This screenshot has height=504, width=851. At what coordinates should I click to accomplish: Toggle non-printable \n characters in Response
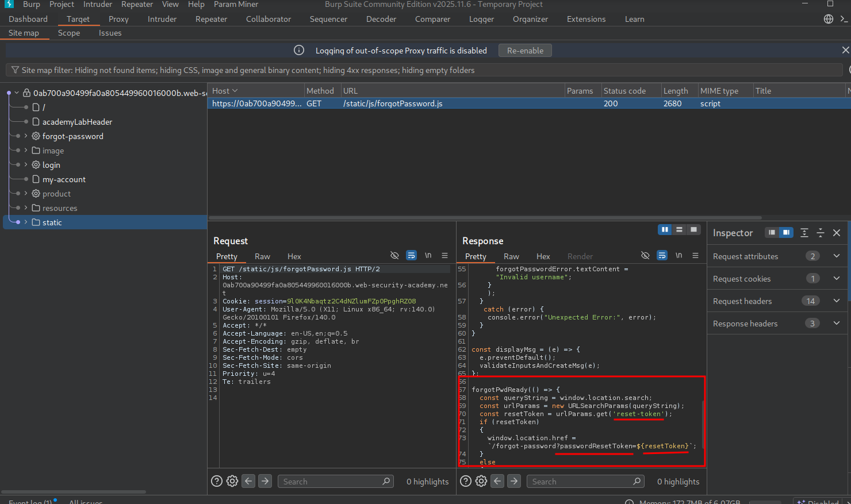tap(678, 255)
